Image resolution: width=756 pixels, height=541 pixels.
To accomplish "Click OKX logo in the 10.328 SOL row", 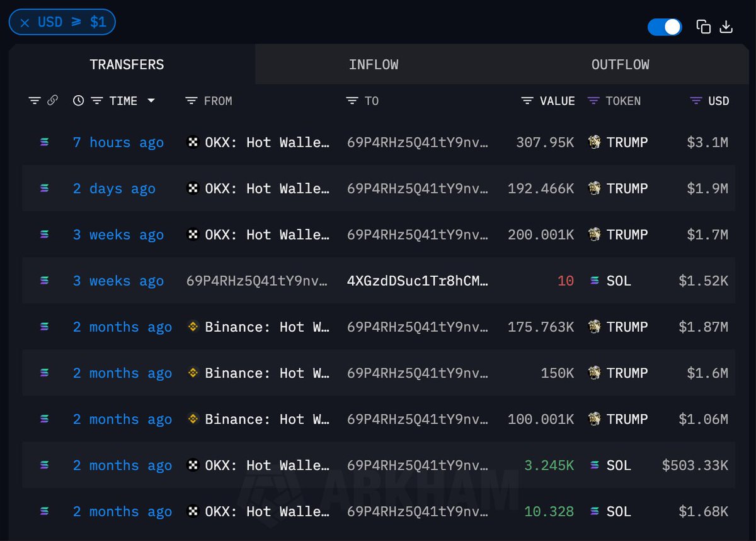I will pyautogui.click(x=193, y=511).
